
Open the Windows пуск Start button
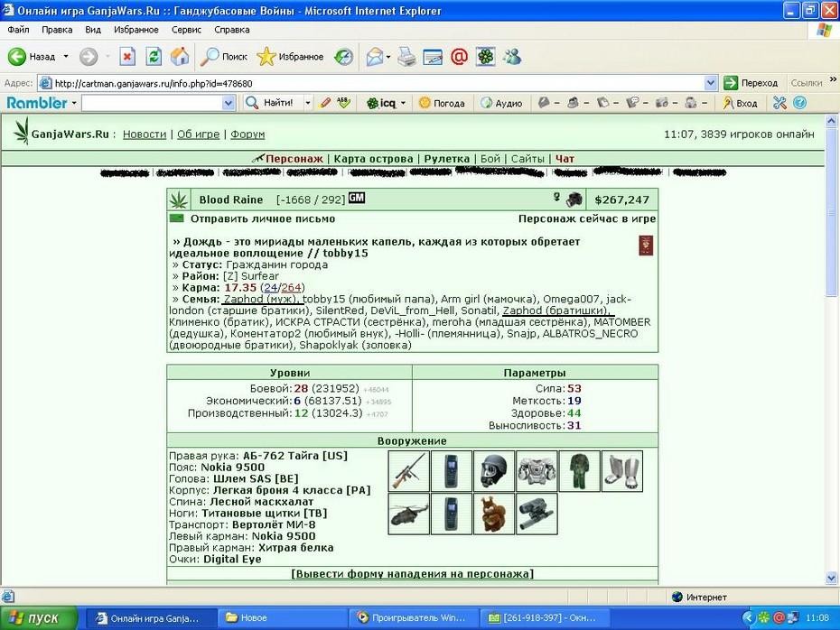point(39,618)
